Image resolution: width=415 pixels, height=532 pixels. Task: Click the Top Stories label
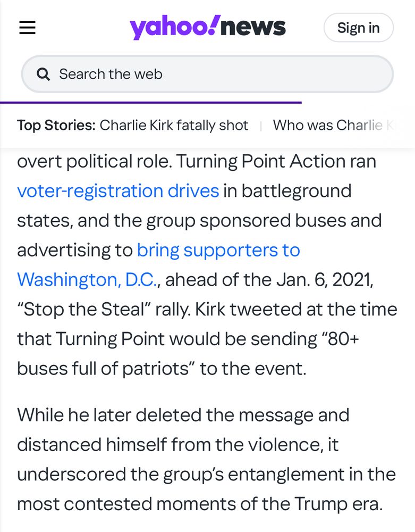coord(56,126)
